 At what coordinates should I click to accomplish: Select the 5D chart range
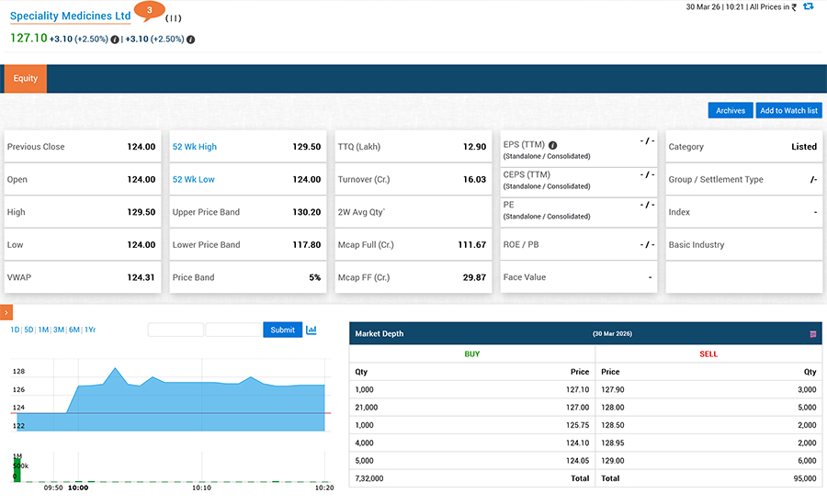pos(28,330)
